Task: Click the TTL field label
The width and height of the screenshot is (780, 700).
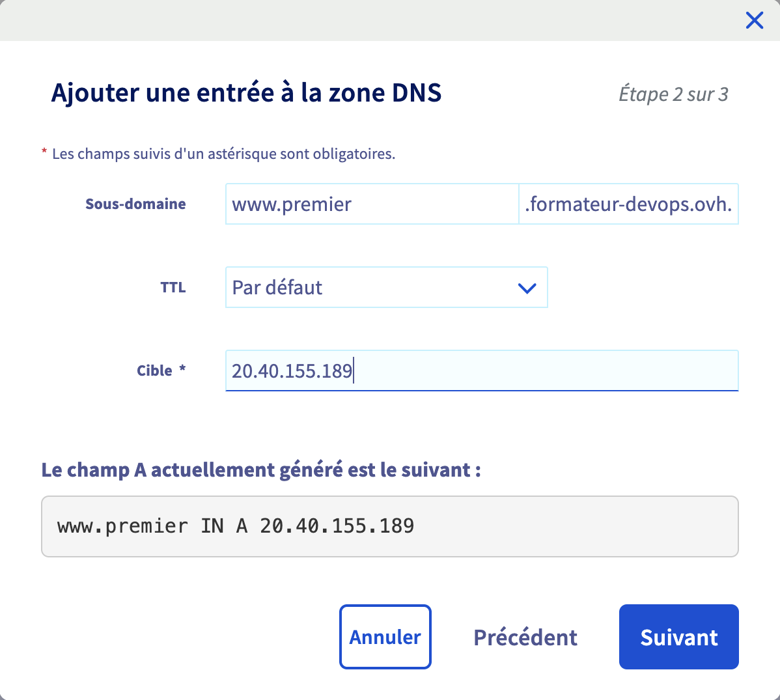Action: point(173,288)
